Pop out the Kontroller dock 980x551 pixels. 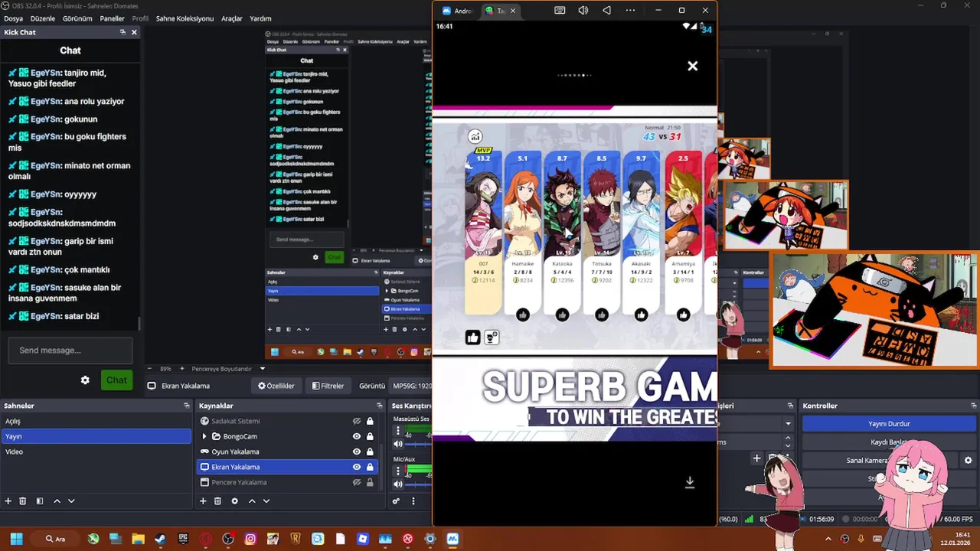click(x=972, y=406)
